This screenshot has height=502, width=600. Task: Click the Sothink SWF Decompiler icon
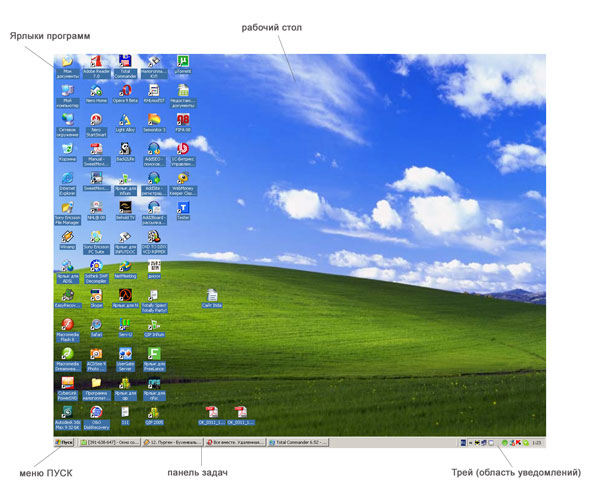[96, 271]
